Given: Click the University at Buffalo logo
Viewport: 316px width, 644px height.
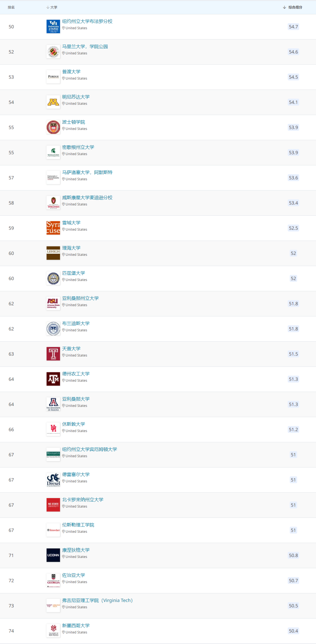Looking at the screenshot, I should click(53, 27).
